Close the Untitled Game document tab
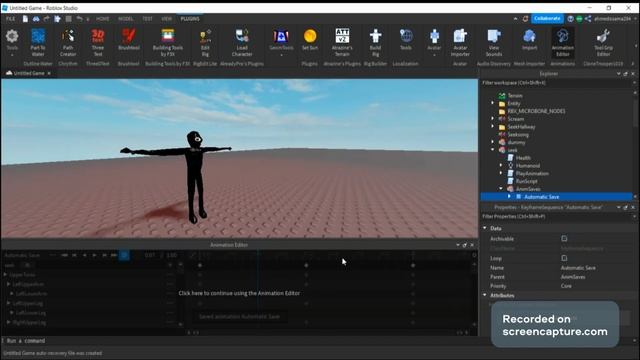 [49, 73]
